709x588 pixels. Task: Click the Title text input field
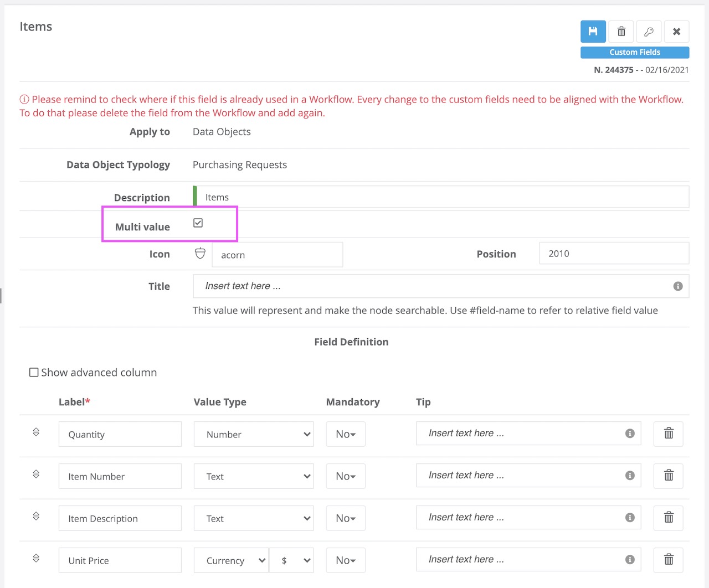pyautogui.click(x=388, y=286)
